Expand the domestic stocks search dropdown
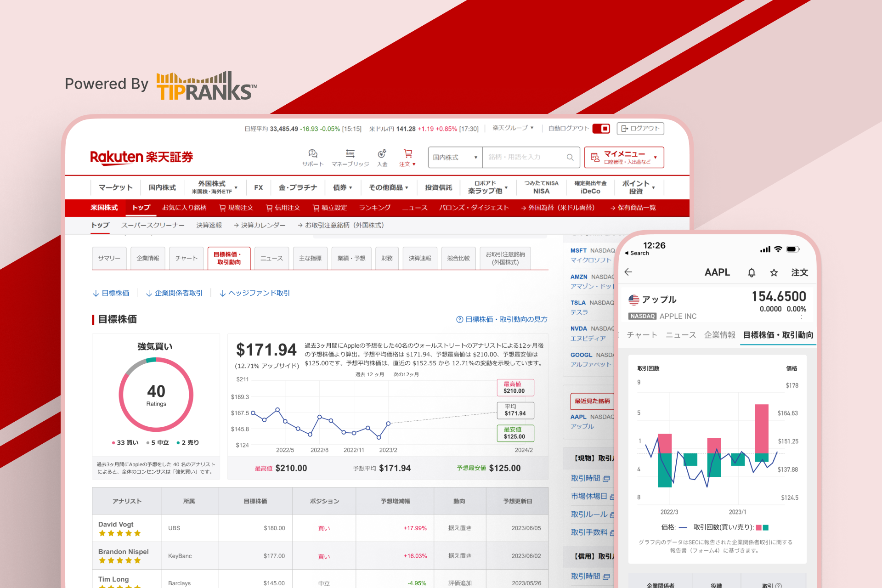 [x=455, y=157]
